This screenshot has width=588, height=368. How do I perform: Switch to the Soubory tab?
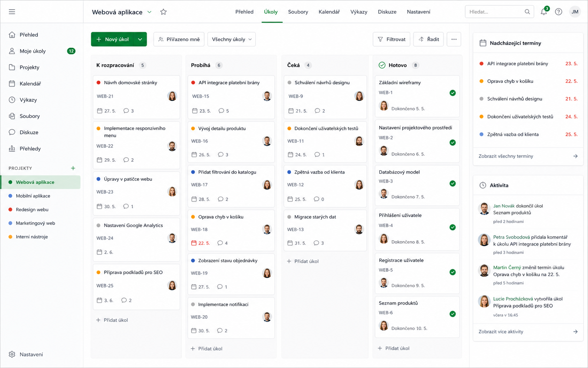point(298,12)
